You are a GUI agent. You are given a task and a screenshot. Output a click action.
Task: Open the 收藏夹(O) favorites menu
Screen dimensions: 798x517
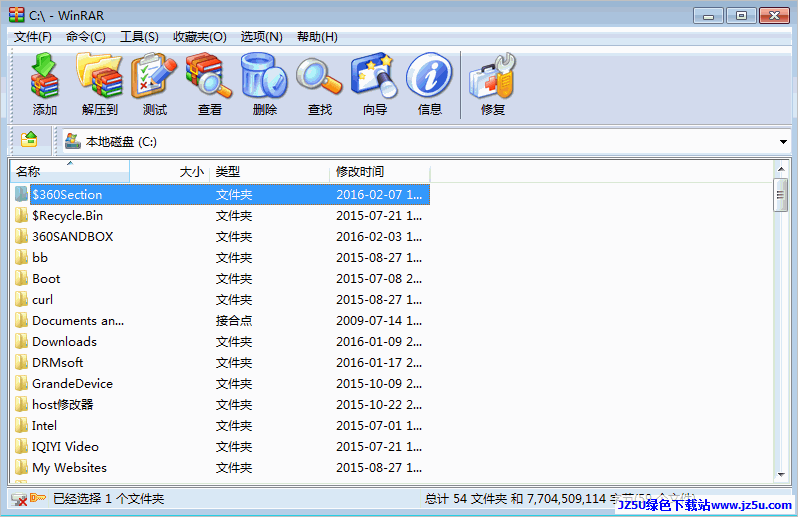click(200, 37)
